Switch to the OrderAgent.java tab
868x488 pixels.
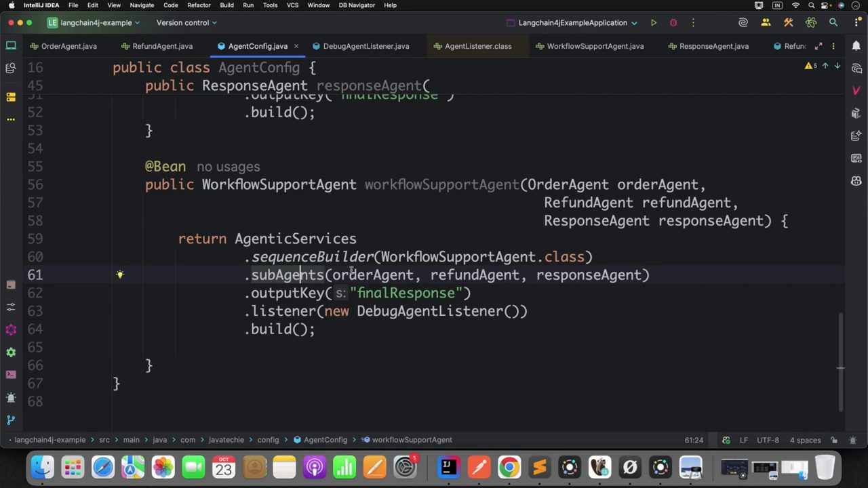click(x=63, y=46)
